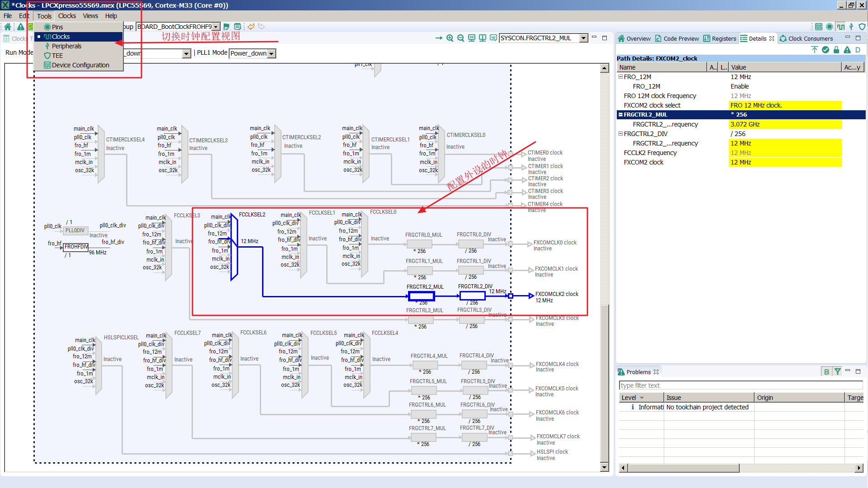
Task: Click the Home icon in toolbar
Action: pos(8,27)
